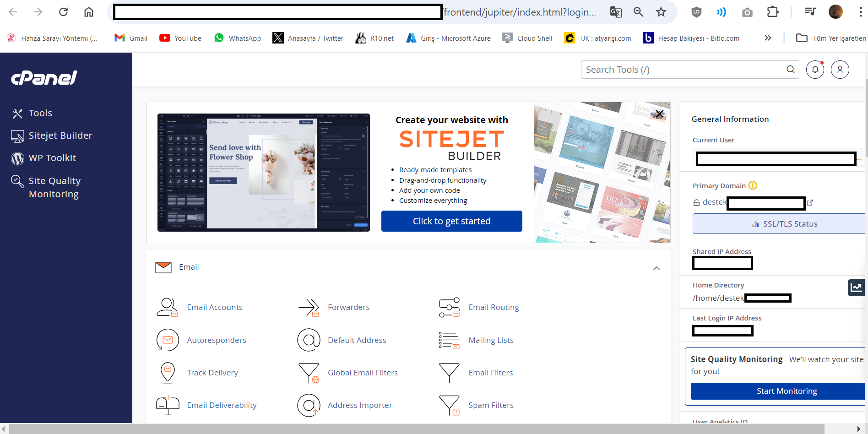Open the Global Email Filters link
Screen dimensions: 868x434
[363, 373]
